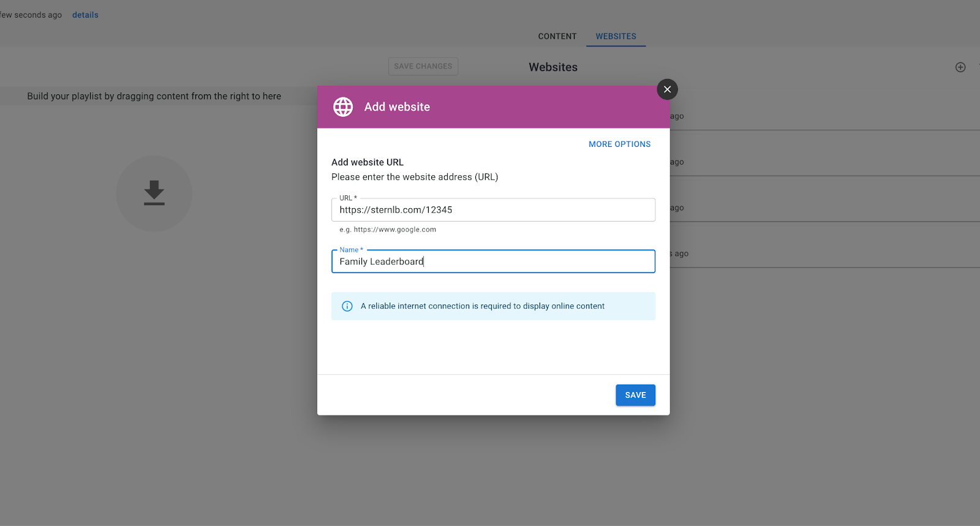The image size is (980, 526).
Task: Open the details link at top left
Action: point(85,15)
